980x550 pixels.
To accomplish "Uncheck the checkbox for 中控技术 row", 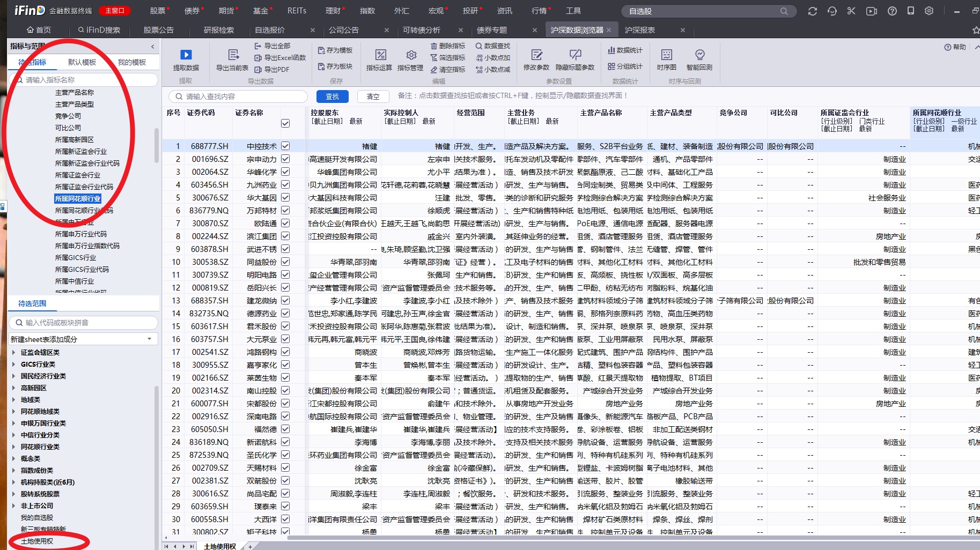I will pos(285,146).
